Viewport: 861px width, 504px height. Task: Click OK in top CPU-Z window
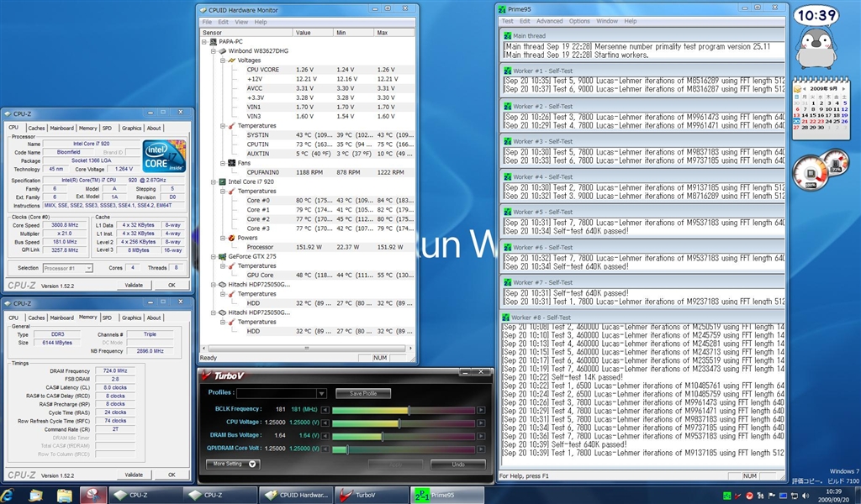(172, 285)
